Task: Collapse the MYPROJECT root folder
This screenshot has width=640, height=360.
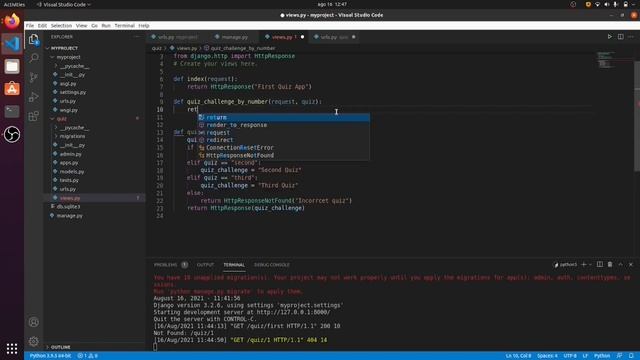Action: [64, 48]
